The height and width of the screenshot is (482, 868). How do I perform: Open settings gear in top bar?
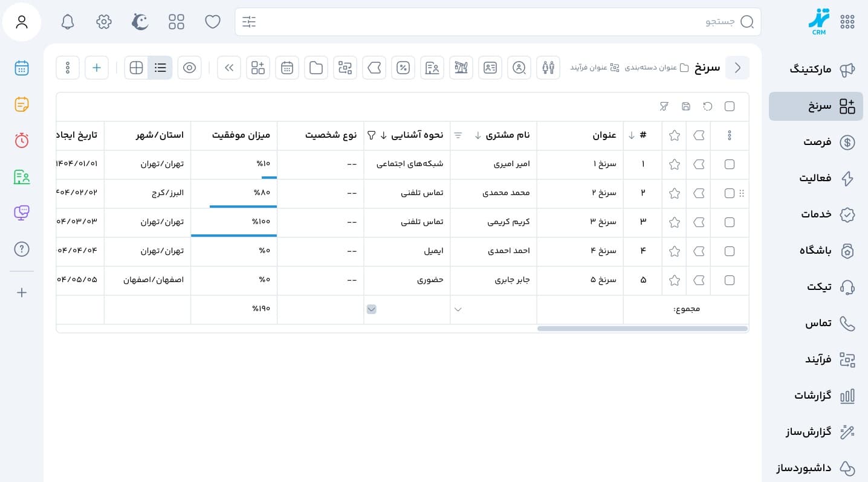tap(104, 22)
